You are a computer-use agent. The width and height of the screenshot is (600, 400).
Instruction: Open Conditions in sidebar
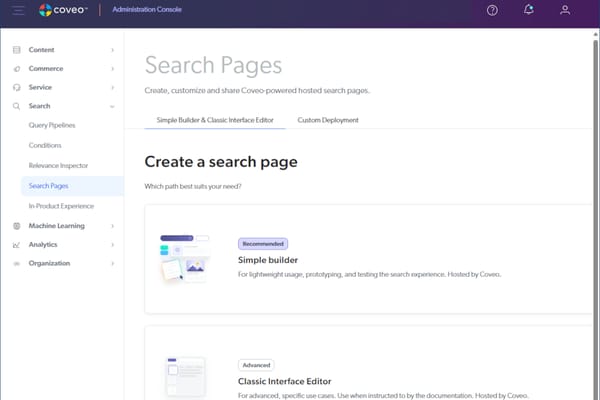(x=45, y=145)
